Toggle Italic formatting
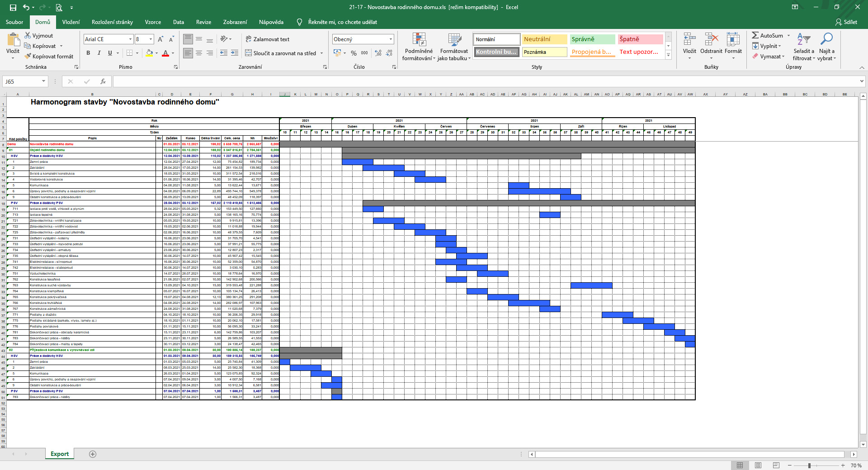 [x=99, y=53]
